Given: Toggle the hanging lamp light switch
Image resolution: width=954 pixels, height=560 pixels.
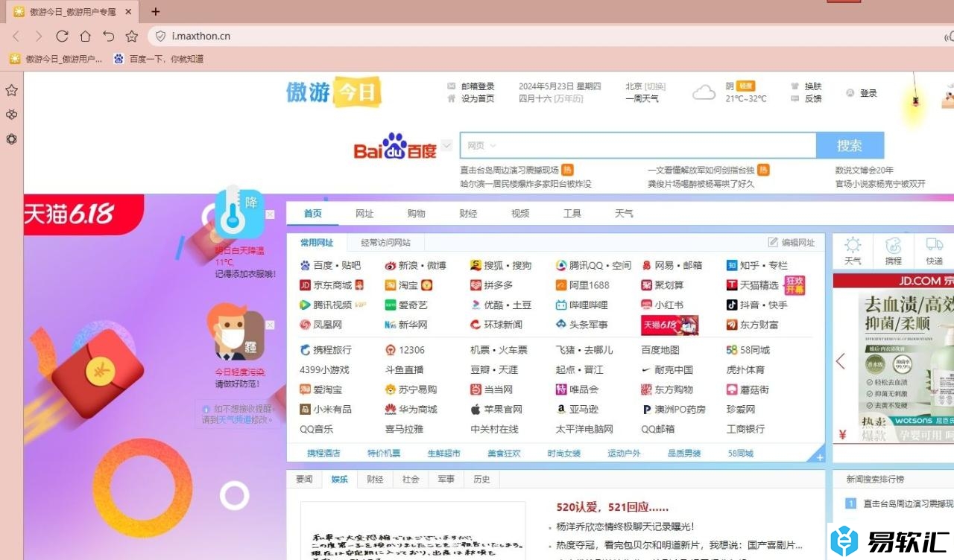Looking at the screenshot, I should coord(914,101).
